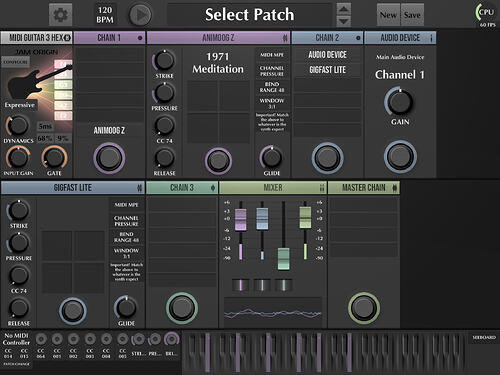Turn the GigFast Lite Glide knob
Screen dimensions: 500x375
(x=126, y=307)
